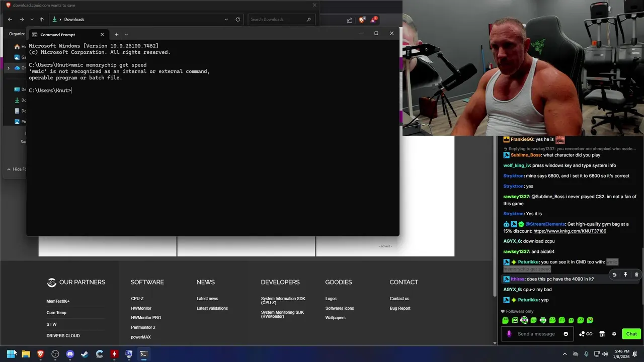Open the chat shop icon
The width and height of the screenshot is (644, 362).
pos(602,334)
